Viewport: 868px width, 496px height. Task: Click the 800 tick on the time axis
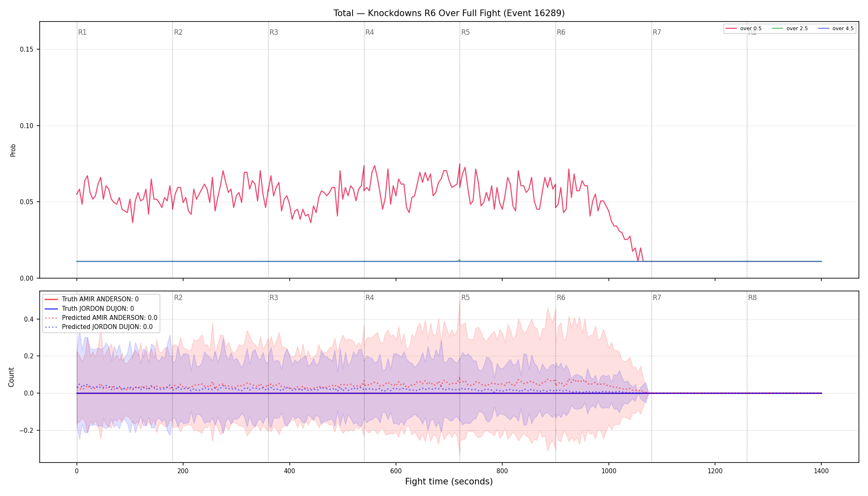click(502, 471)
